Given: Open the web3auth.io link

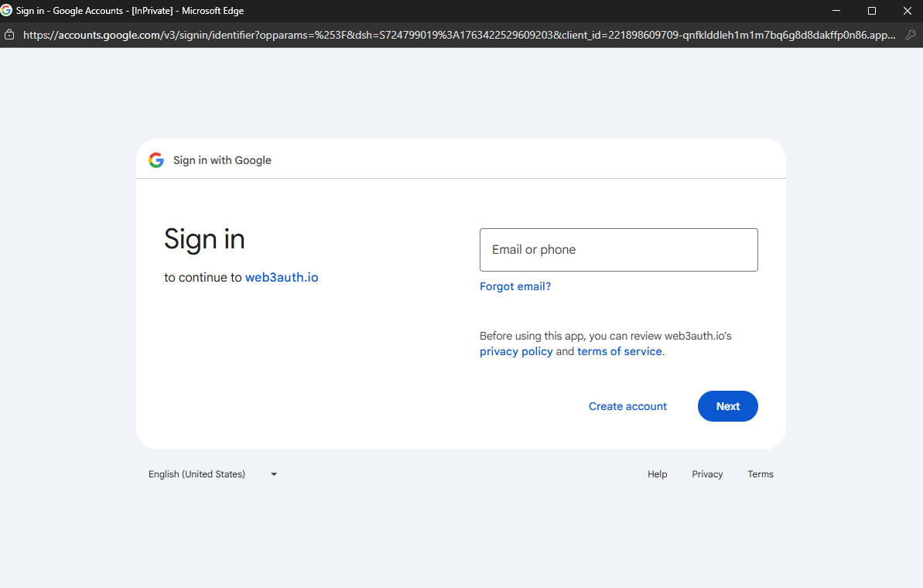Looking at the screenshot, I should click(282, 277).
